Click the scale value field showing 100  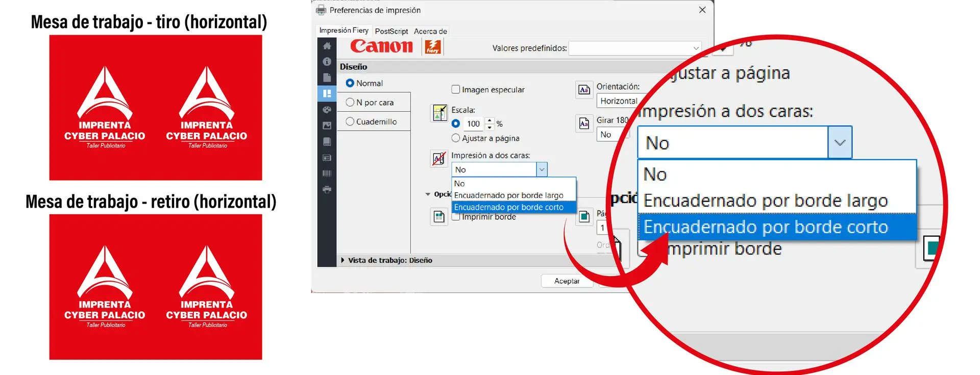click(x=474, y=123)
